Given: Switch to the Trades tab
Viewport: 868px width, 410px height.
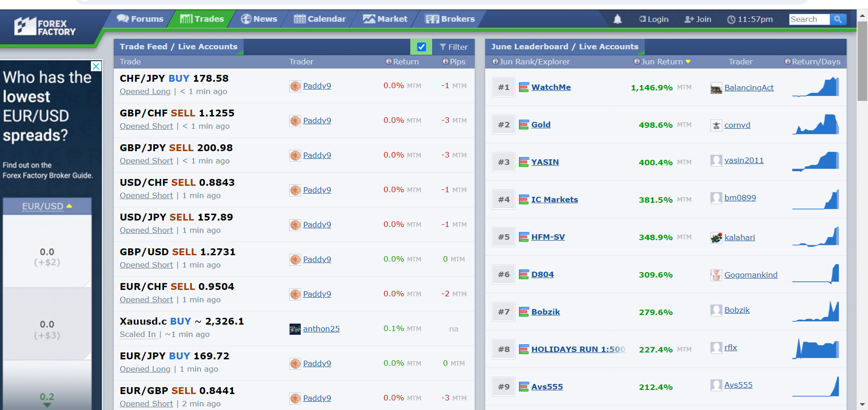Looking at the screenshot, I should (x=202, y=19).
